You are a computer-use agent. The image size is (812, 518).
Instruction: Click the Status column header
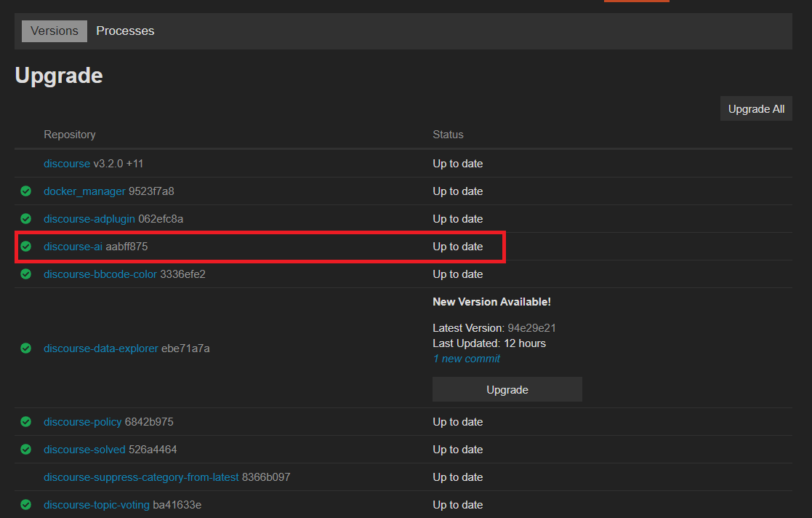coord(448,135)
